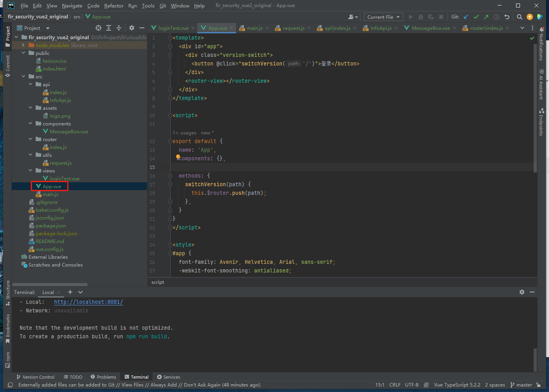This screenshot has height=392, width=549.
Task: Collapse the components folder
Action: tap(30, 123)
